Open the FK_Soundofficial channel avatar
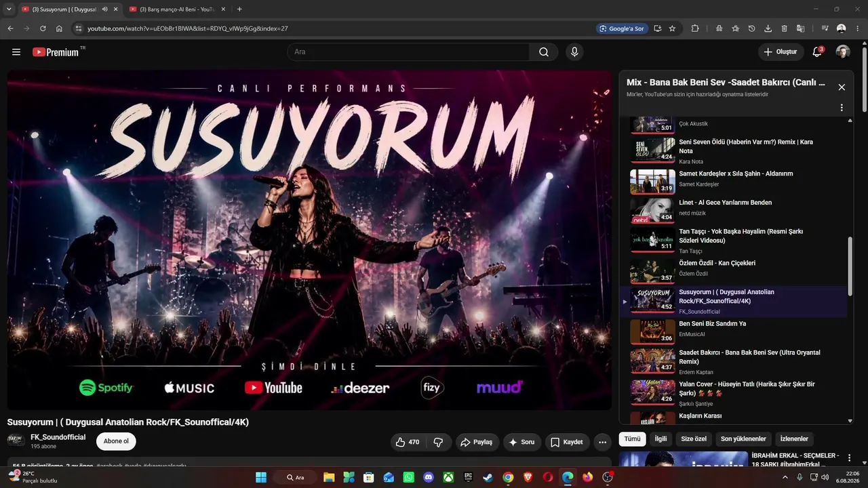Viewport: 868px width, 488px height. click(x=16, y=441)
